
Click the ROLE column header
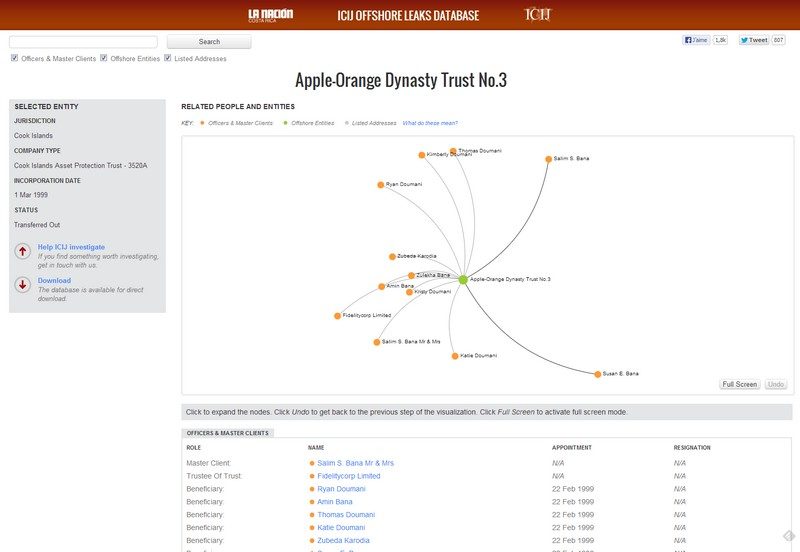click(x=193, y=447)
